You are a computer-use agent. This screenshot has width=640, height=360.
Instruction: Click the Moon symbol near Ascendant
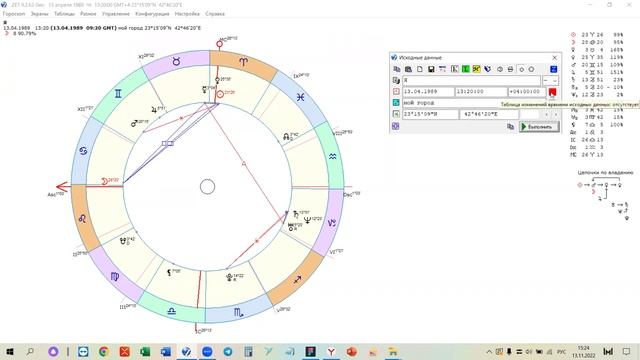[x=104, y=181]
